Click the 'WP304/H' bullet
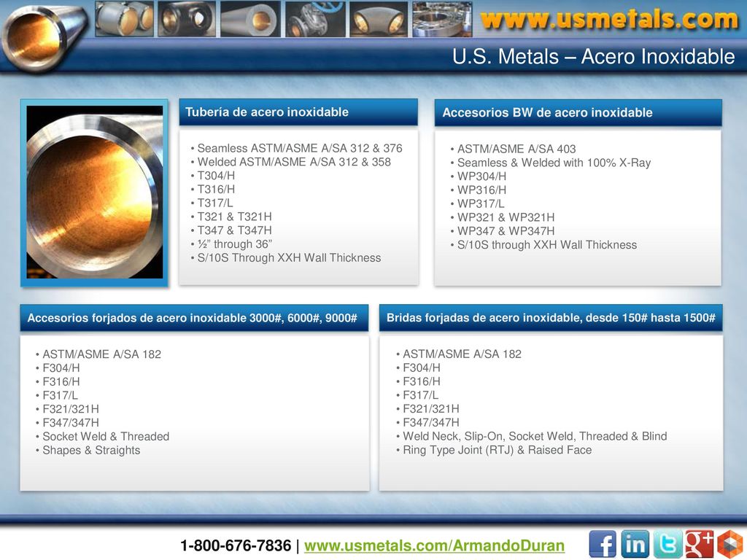 481,176
